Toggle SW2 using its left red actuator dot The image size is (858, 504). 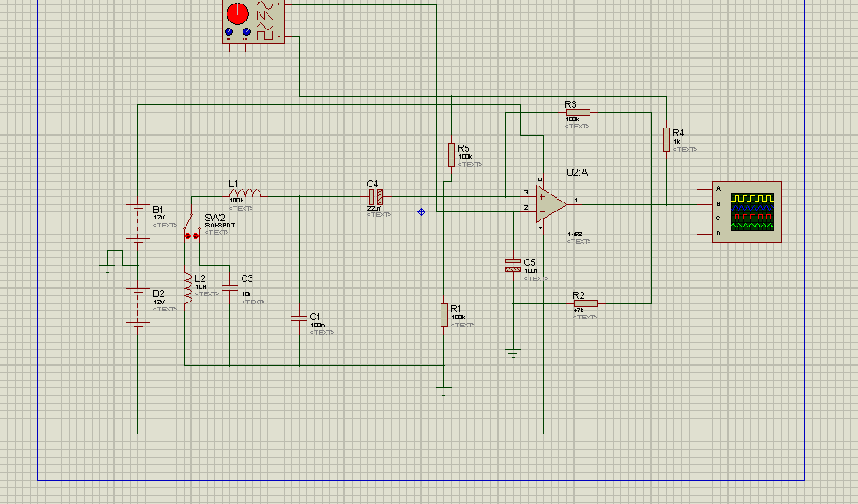pos(187,235)
